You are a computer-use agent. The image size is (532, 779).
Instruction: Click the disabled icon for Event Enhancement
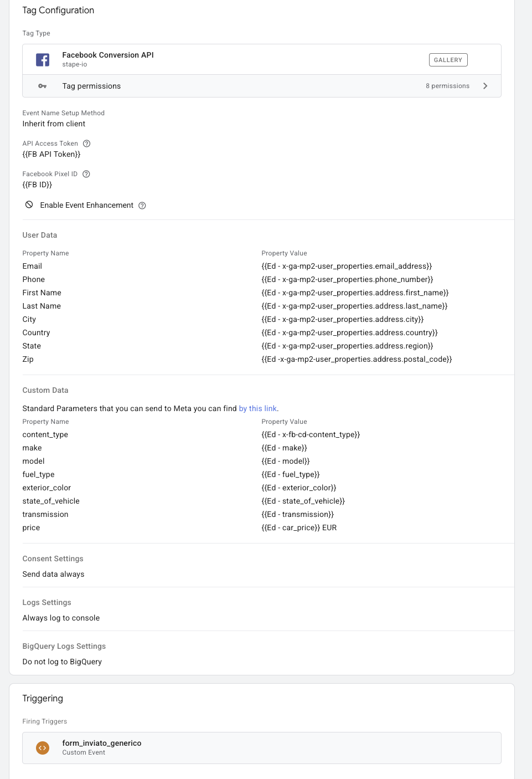tap(29, 205)
